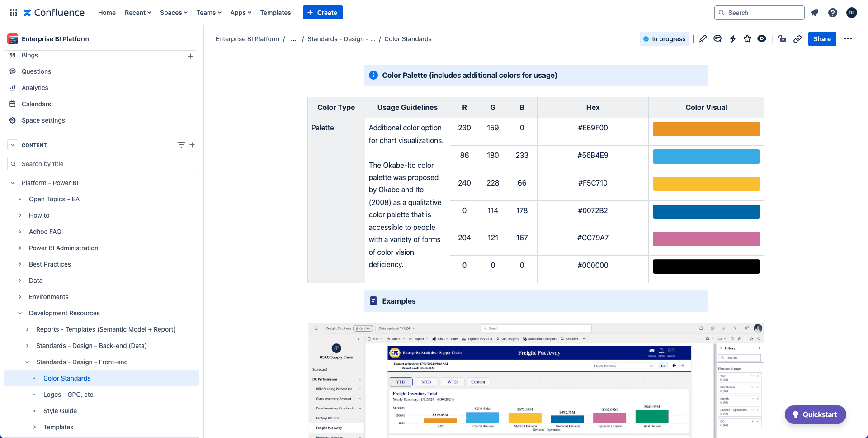
Task: Open the Apps dropdown menu
Action: 241,13
